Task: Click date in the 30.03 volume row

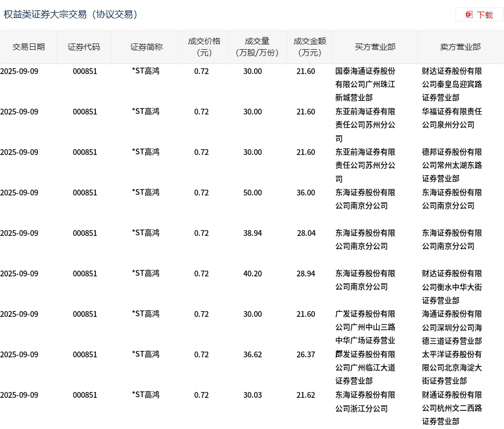Action: (19, 395)
